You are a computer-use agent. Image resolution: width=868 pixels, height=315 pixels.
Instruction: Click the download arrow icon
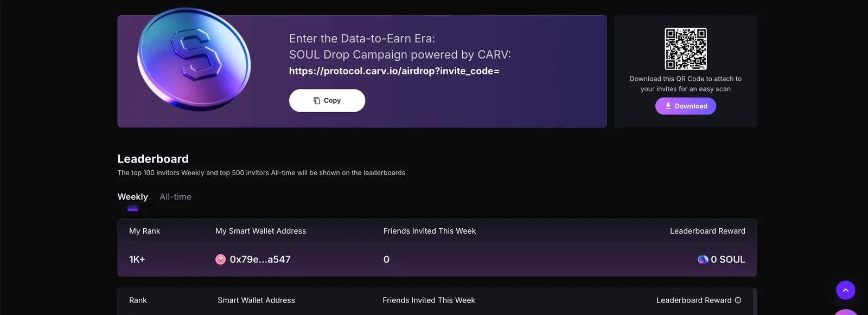pyautogui.click(x=668, y=106)
